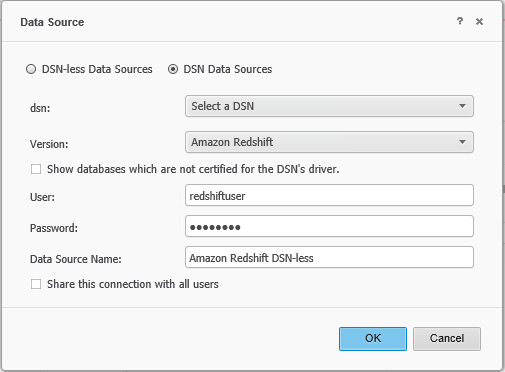The image size is (505, 372).
Task: Open the Select a DSN dropdown
Action: click(x=329, y=106)
